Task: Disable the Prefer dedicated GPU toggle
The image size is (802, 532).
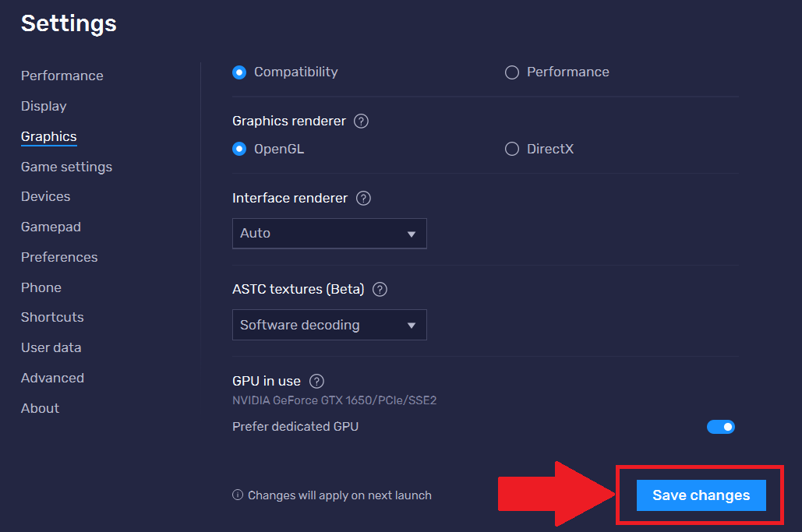Action: [721, 426]
